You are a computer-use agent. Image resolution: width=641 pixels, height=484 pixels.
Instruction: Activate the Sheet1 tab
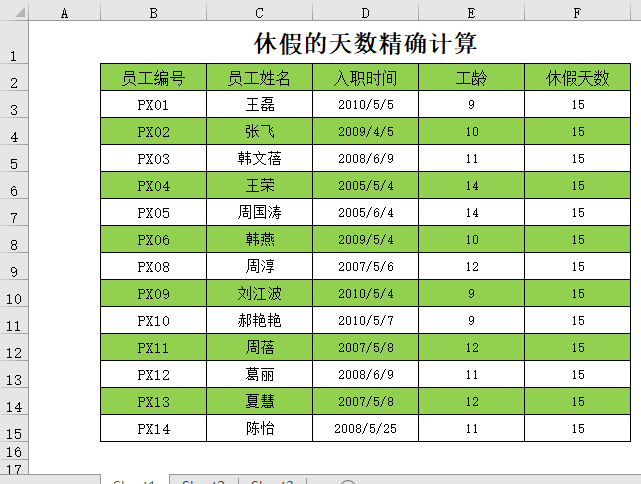(134, 481)
